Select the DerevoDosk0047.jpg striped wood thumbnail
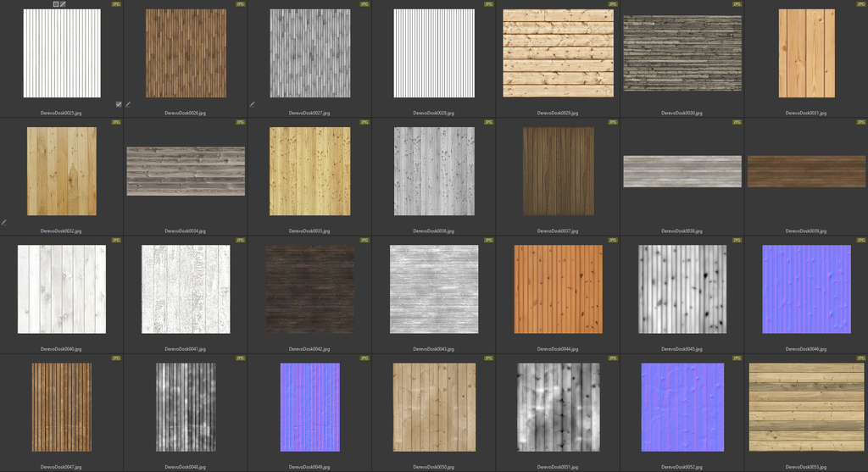The height and width of the screenshot is (472, 868). [x=62, y=408]
